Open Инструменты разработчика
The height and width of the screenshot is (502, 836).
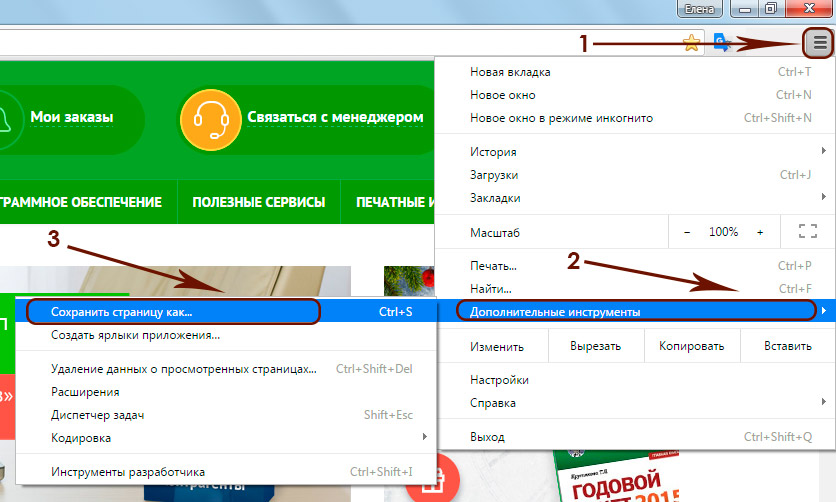tap(128, 472)
